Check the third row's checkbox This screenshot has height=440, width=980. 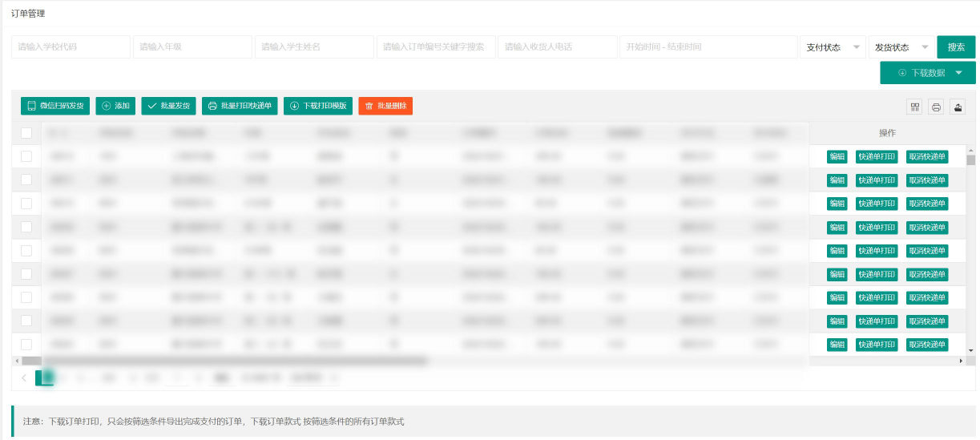click(26, 204)
